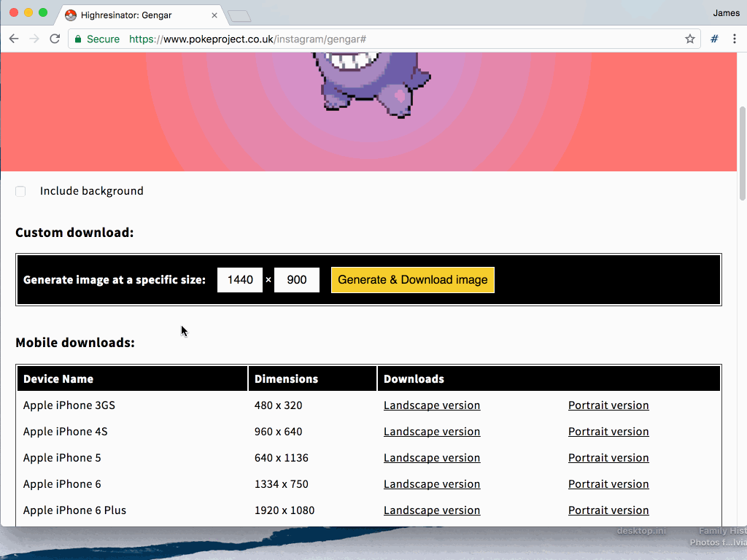Open iPhone 6 Landscape version link
This screenshot has height=560, width=747.
(432, 484)
